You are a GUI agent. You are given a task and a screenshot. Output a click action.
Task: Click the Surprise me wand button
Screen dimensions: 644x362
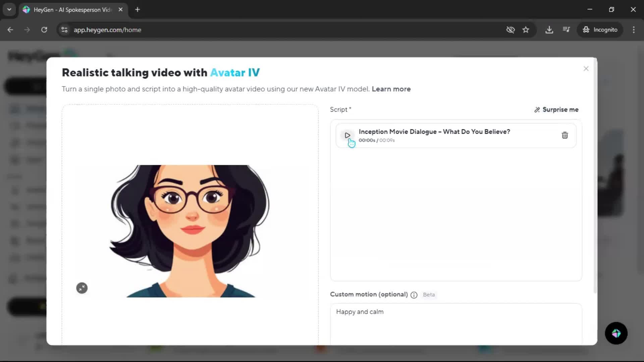click(556, 110)
